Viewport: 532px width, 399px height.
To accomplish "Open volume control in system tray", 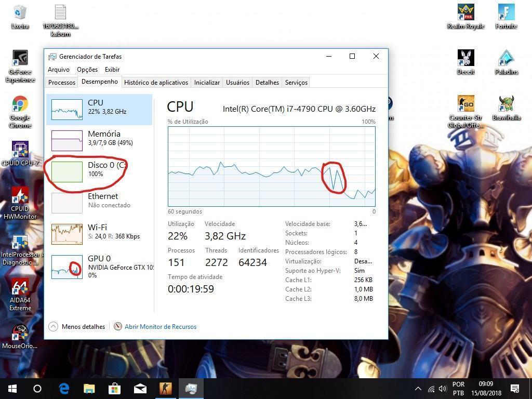I will click(x=443, y=389).
